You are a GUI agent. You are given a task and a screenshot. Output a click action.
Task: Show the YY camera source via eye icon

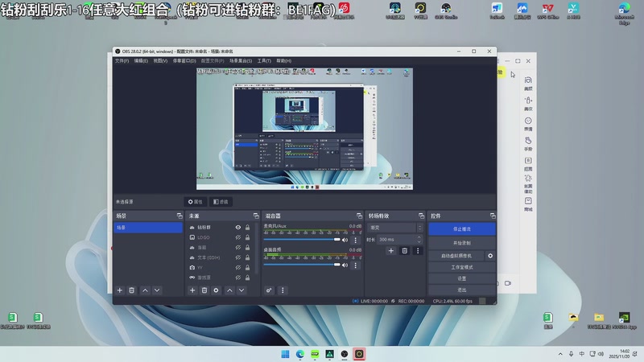[237, 268]
